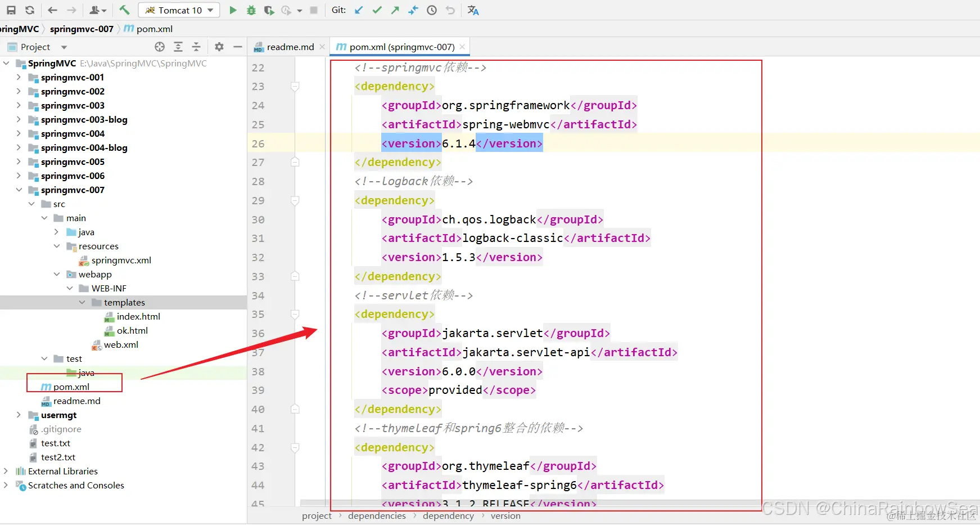This screenshot has height=525, width=980.
Task: Fold the servlet dependency at line 35
Action: (x=295, y=314)
